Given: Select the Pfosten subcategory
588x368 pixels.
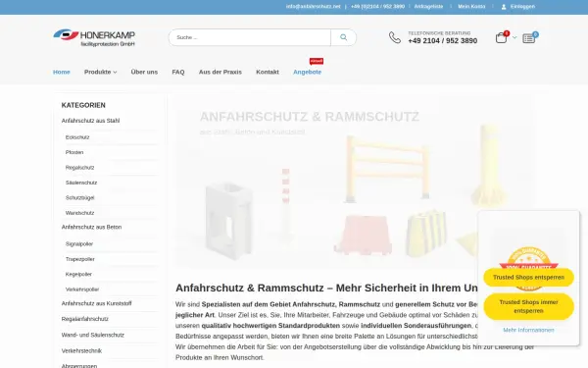Looking at the screenshot, I should pos(74,152).
